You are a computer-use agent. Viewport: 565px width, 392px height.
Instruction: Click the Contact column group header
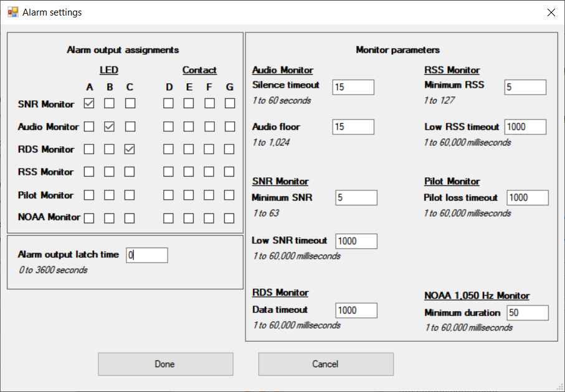click(x=199, y=70)
